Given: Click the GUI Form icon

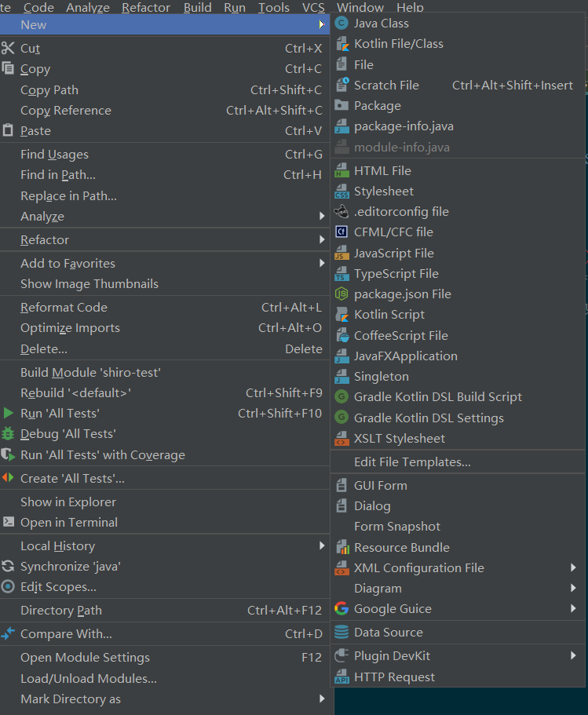Looking at the screenshot, I should click(341, 485).
